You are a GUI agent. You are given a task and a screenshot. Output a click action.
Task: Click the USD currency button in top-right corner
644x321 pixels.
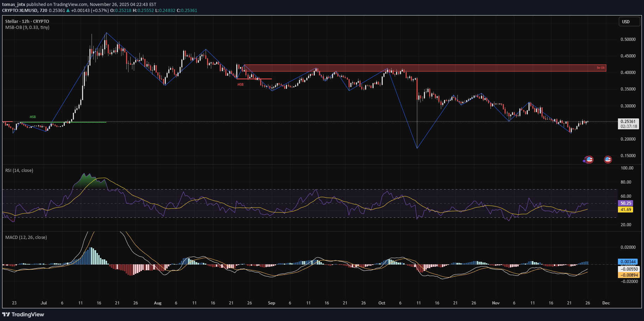(629, 21)
